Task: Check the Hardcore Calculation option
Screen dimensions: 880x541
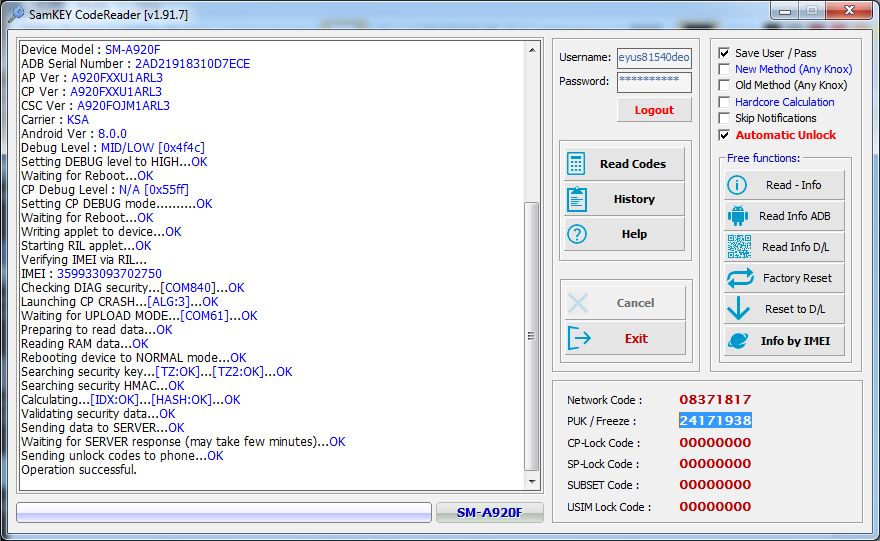Action: (x=724, y=102)
